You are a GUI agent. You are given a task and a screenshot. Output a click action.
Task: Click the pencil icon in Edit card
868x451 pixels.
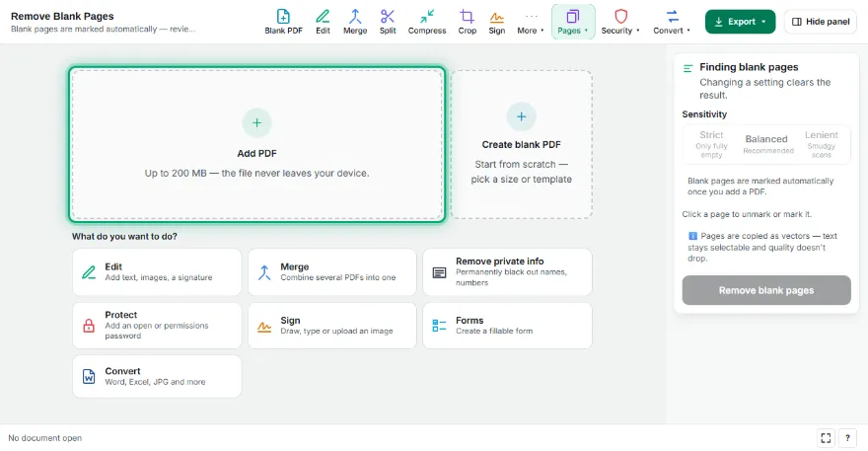click(89, 272)
